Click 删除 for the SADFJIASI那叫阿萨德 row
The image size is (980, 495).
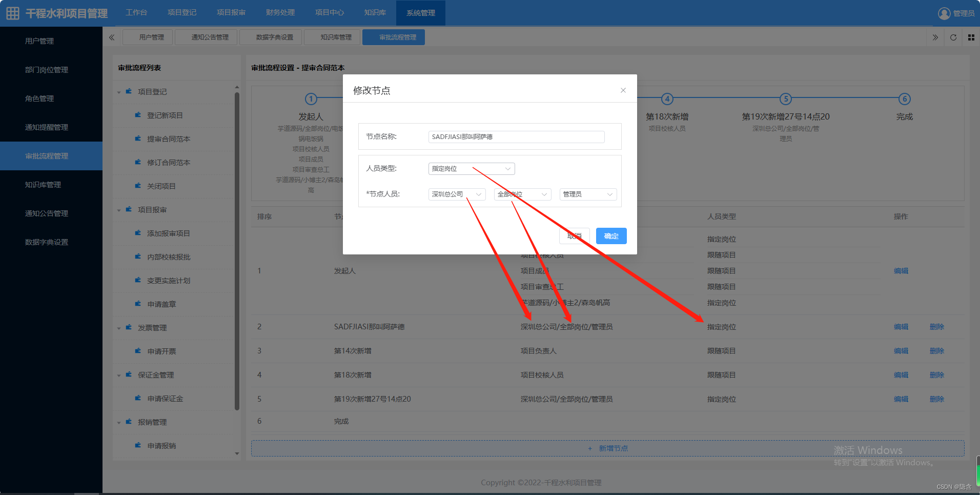tap(937, 327)
